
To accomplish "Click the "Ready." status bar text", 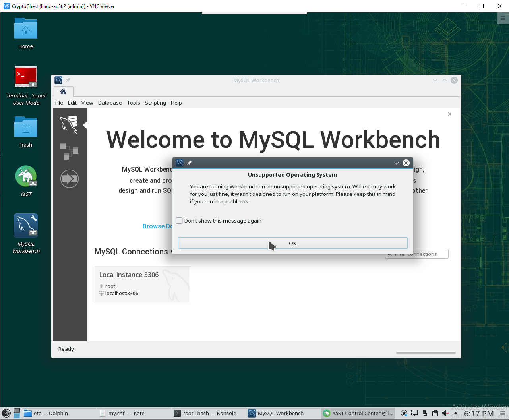I will point(66,349).
